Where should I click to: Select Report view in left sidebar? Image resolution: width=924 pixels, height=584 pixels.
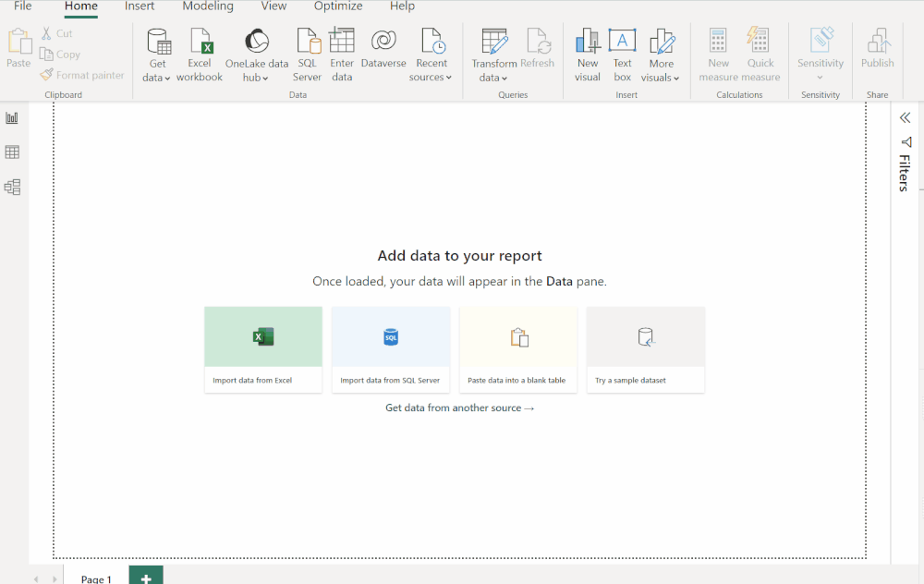(12, 117)
